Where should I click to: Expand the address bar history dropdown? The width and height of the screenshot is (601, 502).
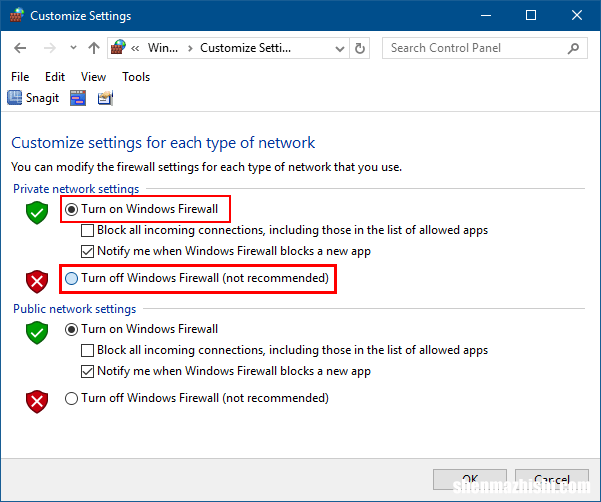(340, 49)
